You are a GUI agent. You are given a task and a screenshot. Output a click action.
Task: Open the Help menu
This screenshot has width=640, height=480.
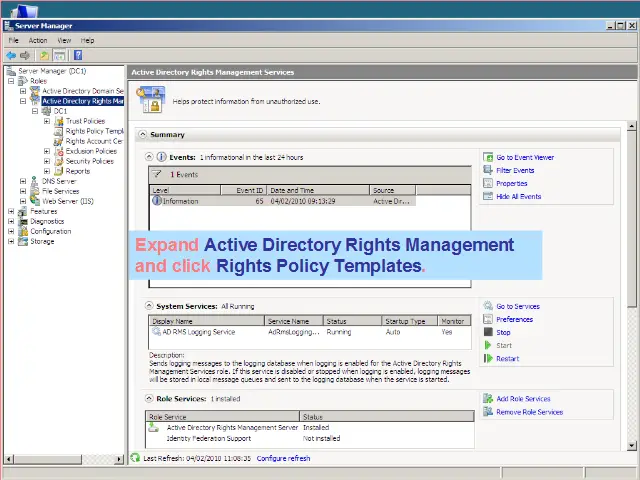pos(87,40)
